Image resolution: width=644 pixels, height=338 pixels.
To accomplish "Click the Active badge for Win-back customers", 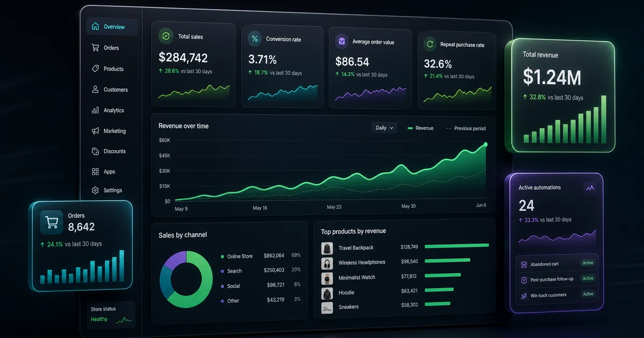I will tap(588, 294).
